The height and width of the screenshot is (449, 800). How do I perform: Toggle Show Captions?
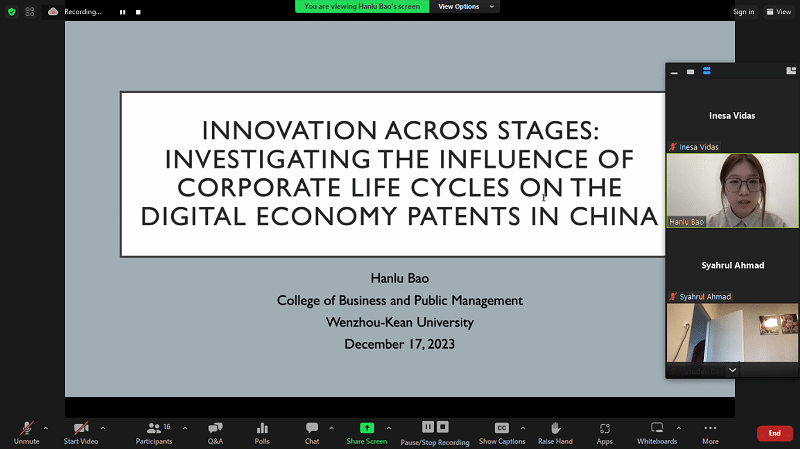click(502, 431)
